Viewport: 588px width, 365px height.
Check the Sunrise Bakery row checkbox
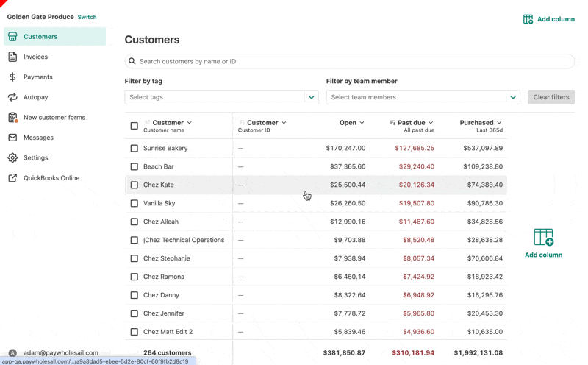click(134, 148)
